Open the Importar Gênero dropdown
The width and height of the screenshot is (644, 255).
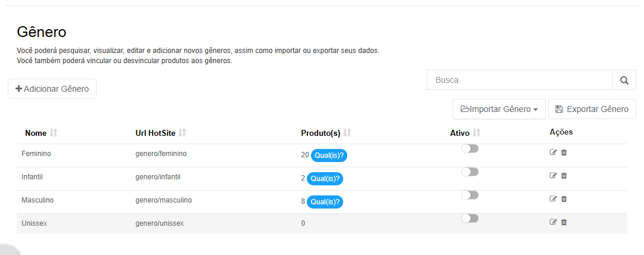click(x=499, y=109)
